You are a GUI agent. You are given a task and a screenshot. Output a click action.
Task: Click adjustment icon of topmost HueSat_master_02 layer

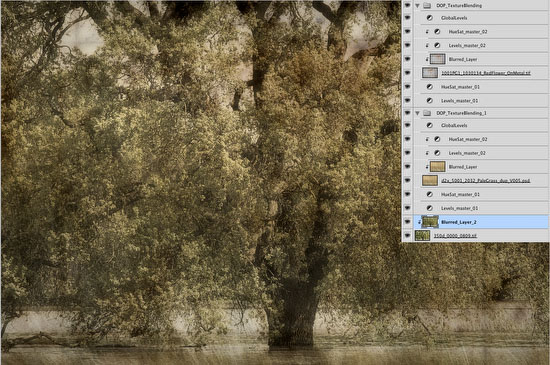tap(437, 32)
